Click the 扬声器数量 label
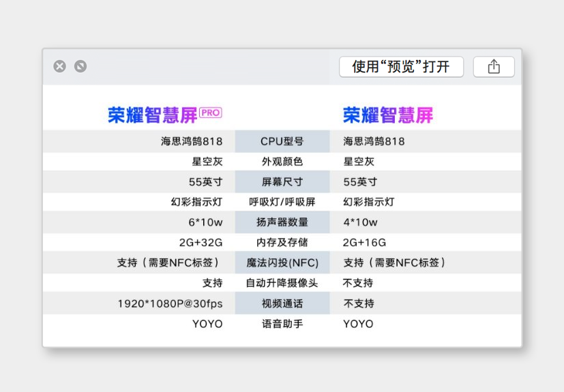 point(282,222)
